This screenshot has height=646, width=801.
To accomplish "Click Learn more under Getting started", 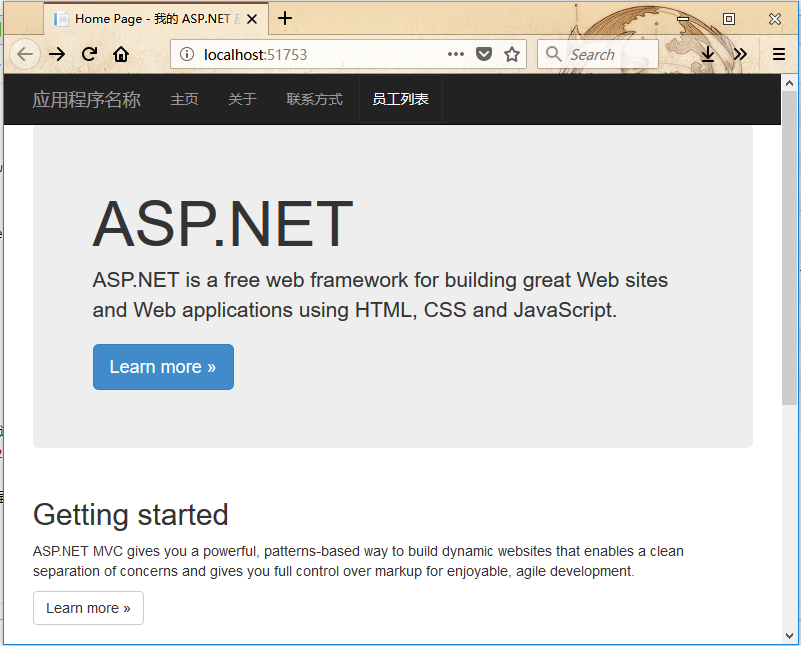I will [x=88, y=608].
